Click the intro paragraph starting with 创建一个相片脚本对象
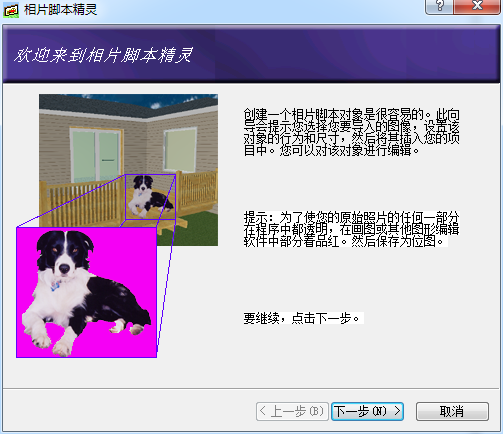 (x=352, y=133)
